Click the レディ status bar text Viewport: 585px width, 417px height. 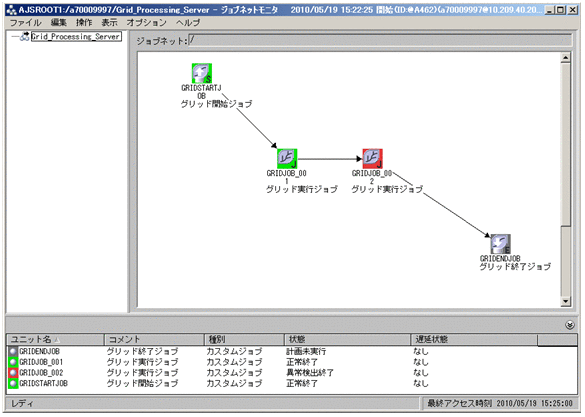point(22,404)
